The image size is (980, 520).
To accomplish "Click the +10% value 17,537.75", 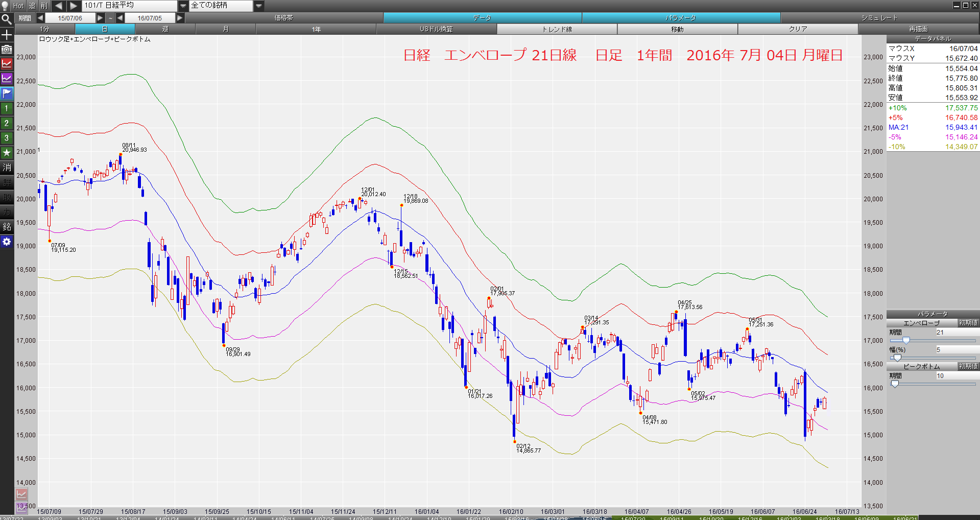I will (x=961, y=108).
